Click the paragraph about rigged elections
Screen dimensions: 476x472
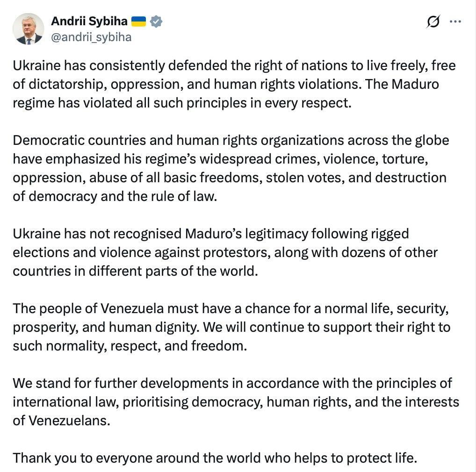(224, 252)
